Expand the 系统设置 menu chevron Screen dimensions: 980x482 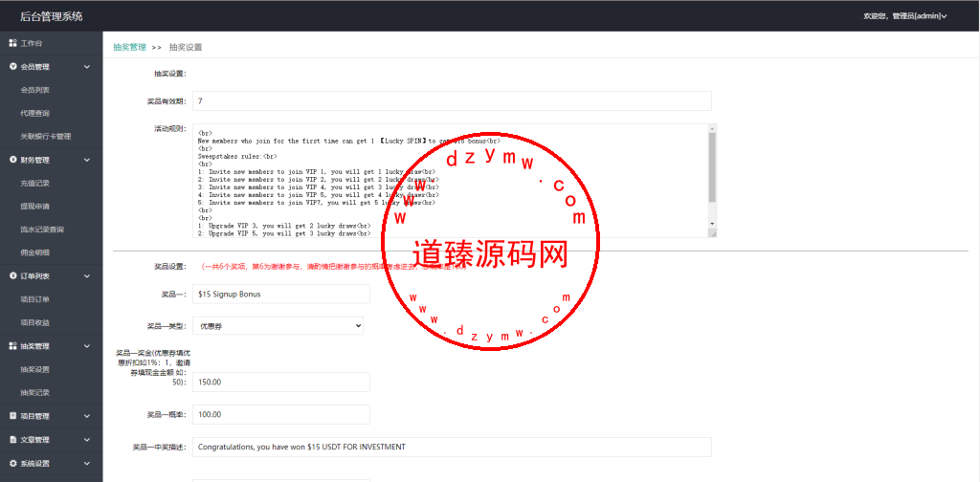(87, 463)
